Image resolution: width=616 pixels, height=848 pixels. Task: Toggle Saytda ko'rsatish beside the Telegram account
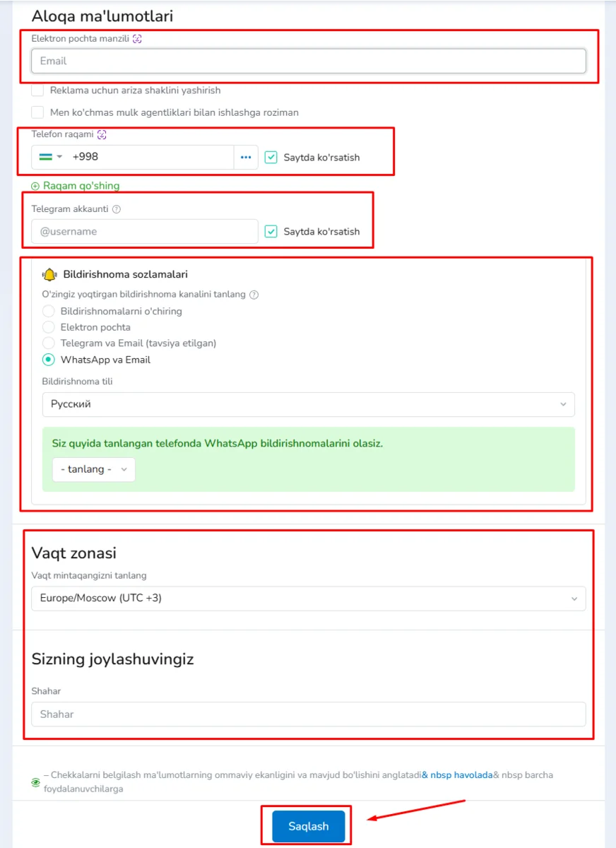271,232
